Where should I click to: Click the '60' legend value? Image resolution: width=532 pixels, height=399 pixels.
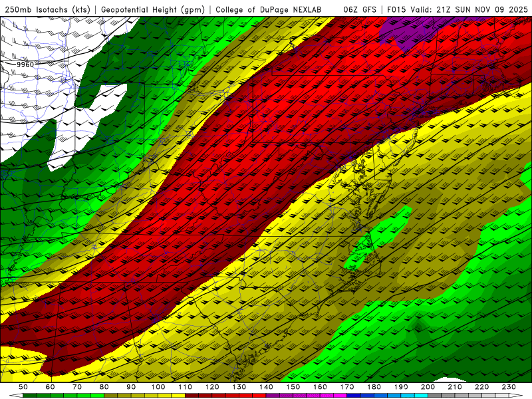click(51, 387)
